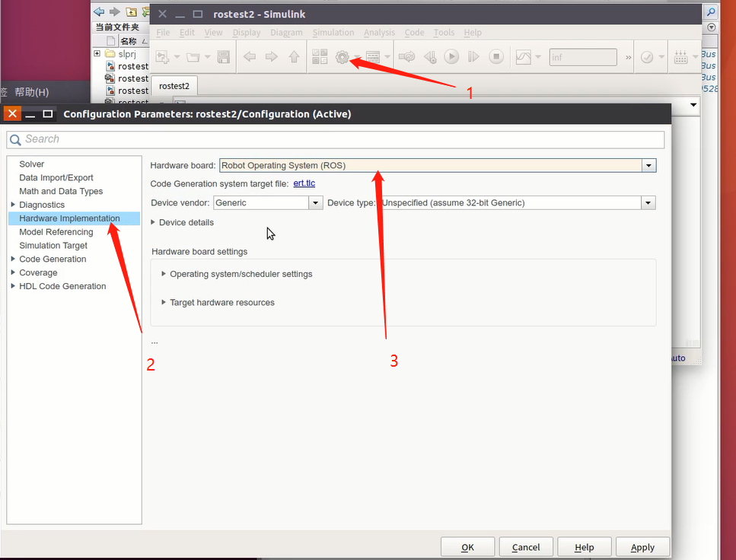Open the Tools menu in Simulink
Viewport: 736px width, 560px height.
444,33
